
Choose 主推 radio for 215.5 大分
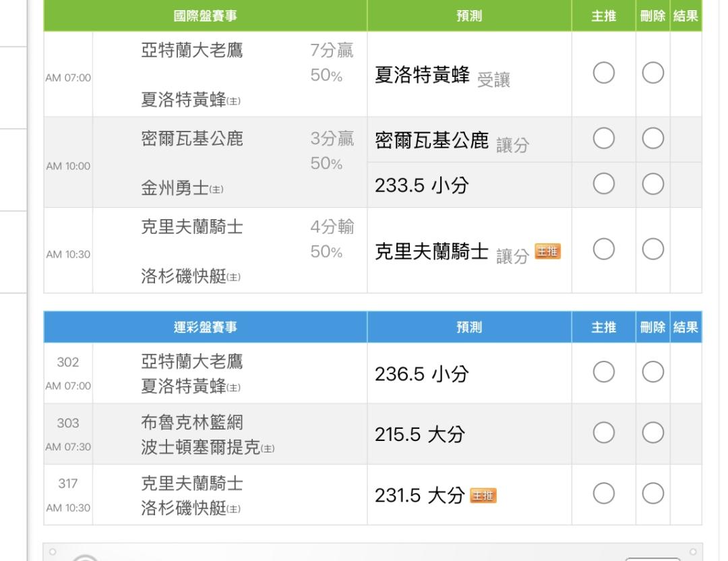coord(603,434)
